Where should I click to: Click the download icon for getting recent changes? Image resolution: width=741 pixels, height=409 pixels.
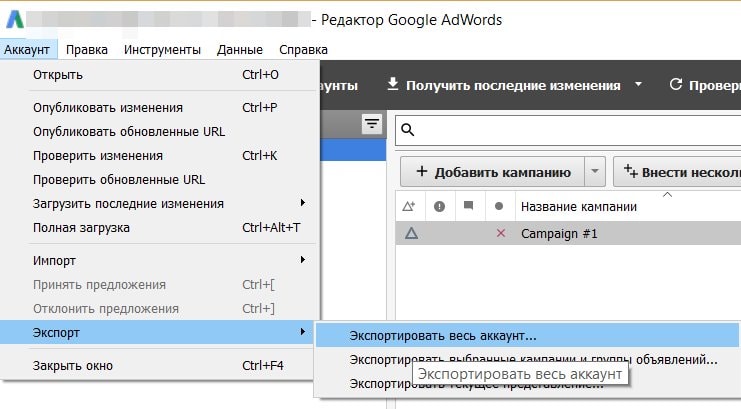393,85
